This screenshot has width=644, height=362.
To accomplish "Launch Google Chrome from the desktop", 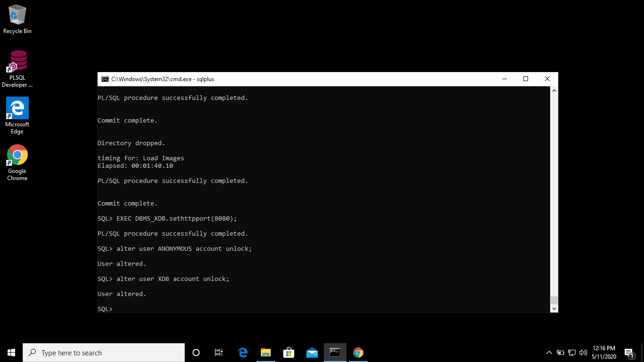I will click(17, 156).
